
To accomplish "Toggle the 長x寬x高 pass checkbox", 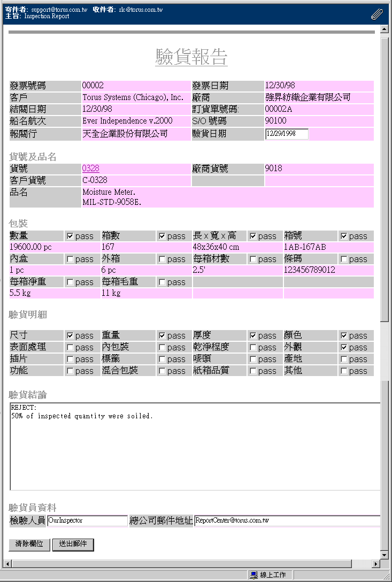I will [x=253, y=236].
